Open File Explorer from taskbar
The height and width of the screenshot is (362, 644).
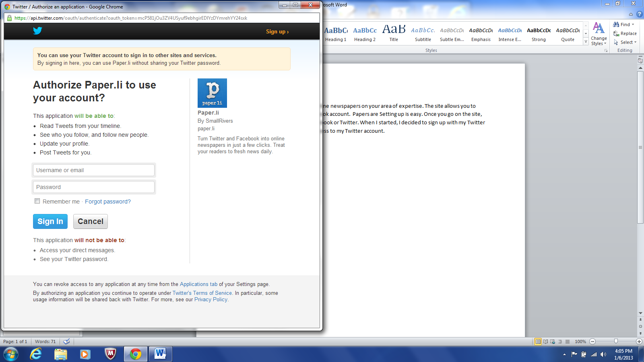[x=61, y=354]
